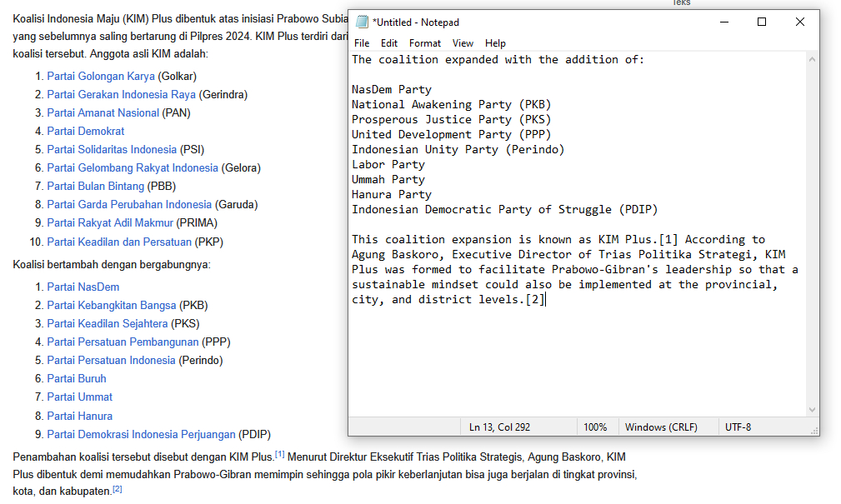841x504 pixels.
Task: Open the Partai Golongan Karya link
Action: click(x=101, y=76)
